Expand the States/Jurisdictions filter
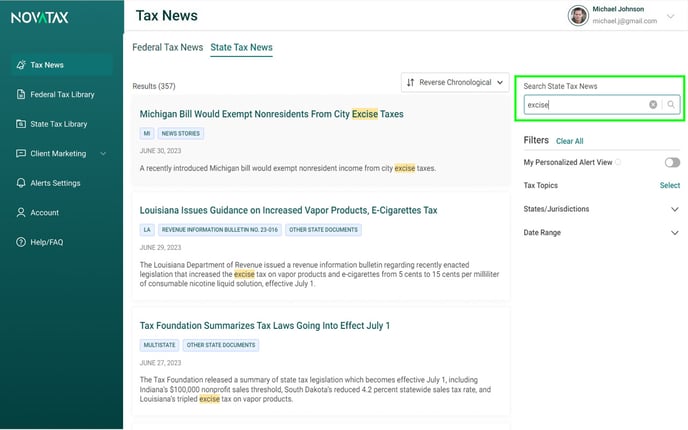 click(674, 209)
